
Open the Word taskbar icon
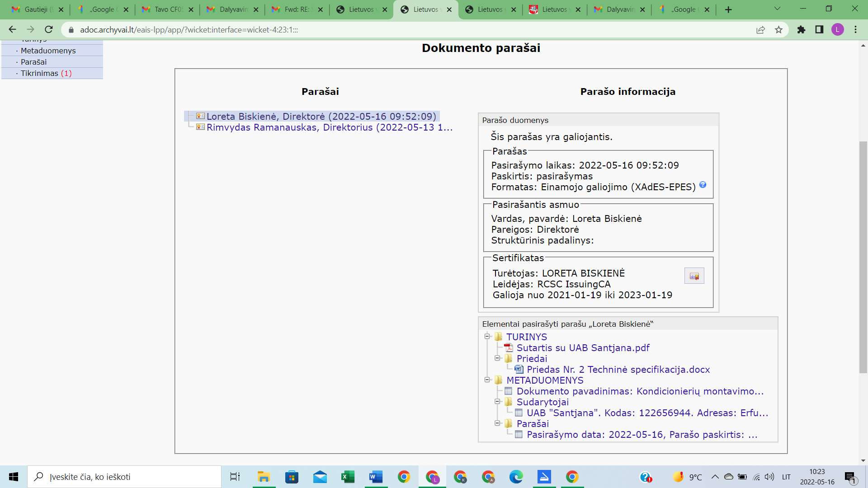point(376,477)
